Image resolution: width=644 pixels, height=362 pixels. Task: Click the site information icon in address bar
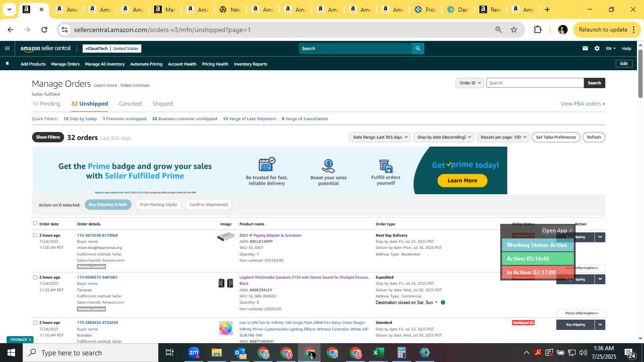tap(65, 30)
